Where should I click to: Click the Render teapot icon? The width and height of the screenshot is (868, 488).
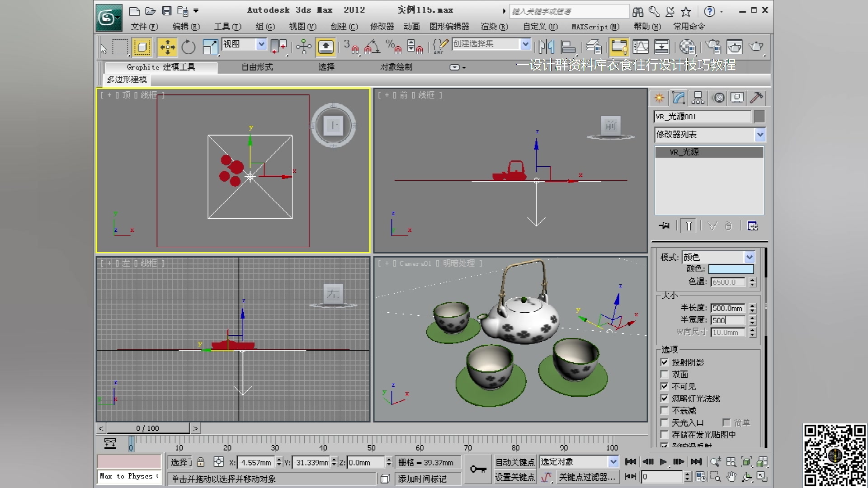click(x=755, y=47)
